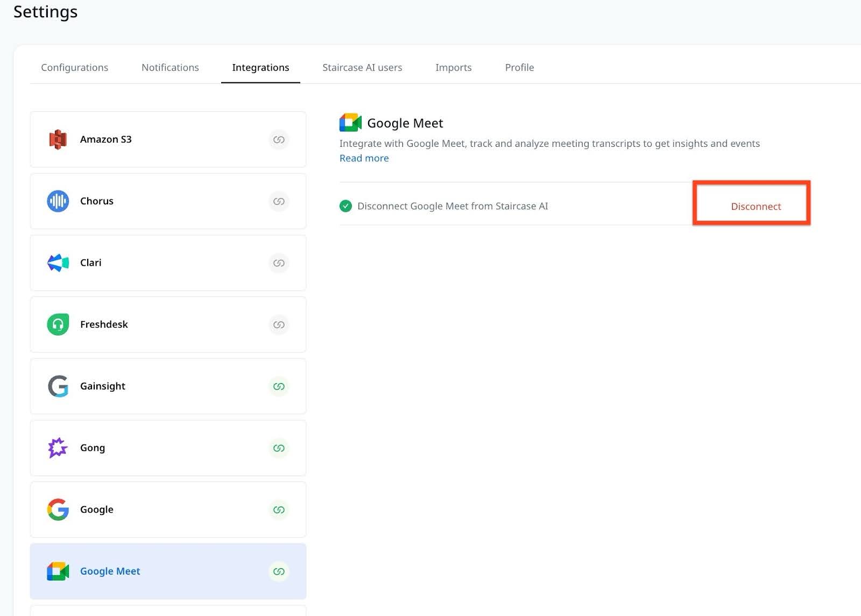
Task: Click the Amazon S3 link status icon
Action: (x=279, y=139)
